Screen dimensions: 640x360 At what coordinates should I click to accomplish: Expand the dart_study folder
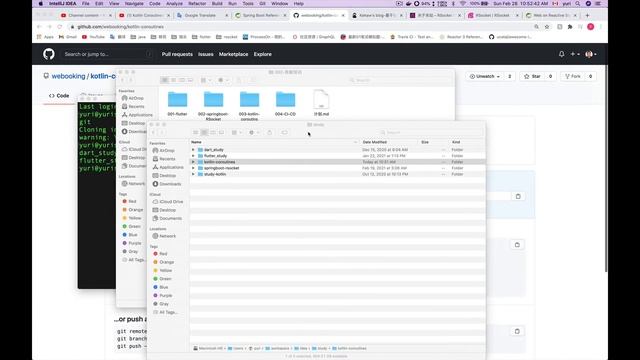(x=193, y=150)
